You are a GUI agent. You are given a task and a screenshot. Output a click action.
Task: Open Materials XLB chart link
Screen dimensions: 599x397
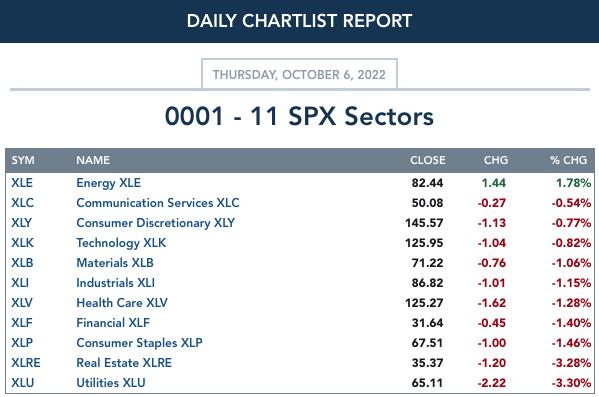tap(115, 263)
